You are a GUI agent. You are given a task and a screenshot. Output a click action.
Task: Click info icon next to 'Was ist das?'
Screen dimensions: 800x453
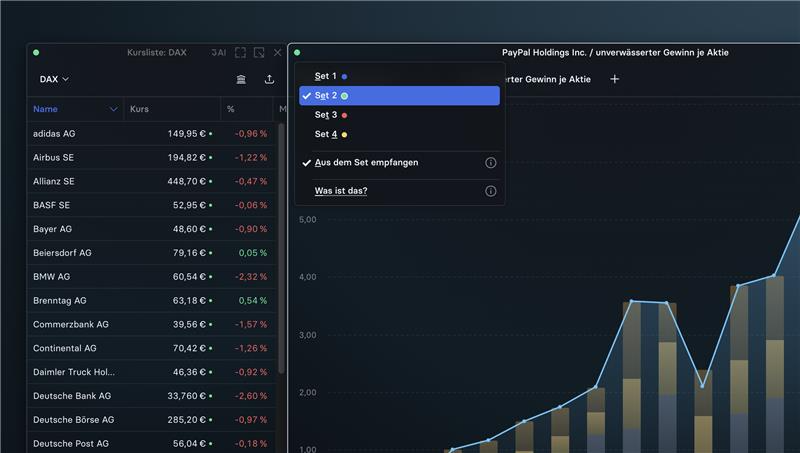point(490,191)
